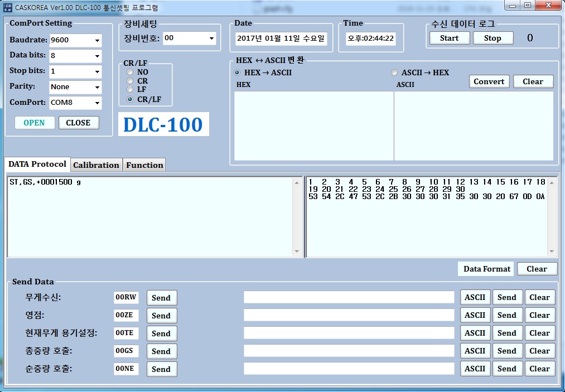
Task: Click the CASKOREA app icon in title bar
Action: [x=7, y=7]
